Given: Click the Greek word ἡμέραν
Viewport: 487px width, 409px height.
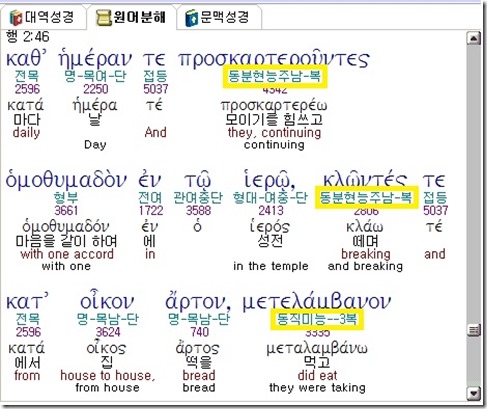Looking at the screenshot, I should (x=95, y=59).
